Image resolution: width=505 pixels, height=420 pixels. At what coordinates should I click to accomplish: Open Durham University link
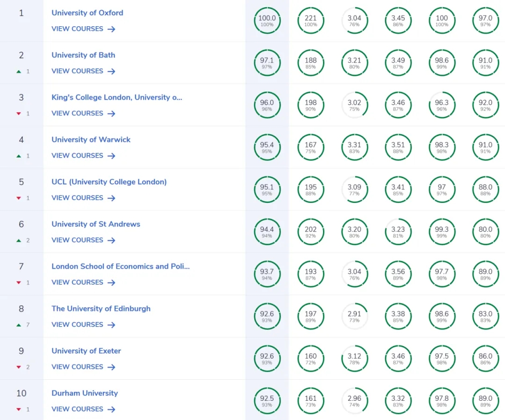(x=85, y=393)
